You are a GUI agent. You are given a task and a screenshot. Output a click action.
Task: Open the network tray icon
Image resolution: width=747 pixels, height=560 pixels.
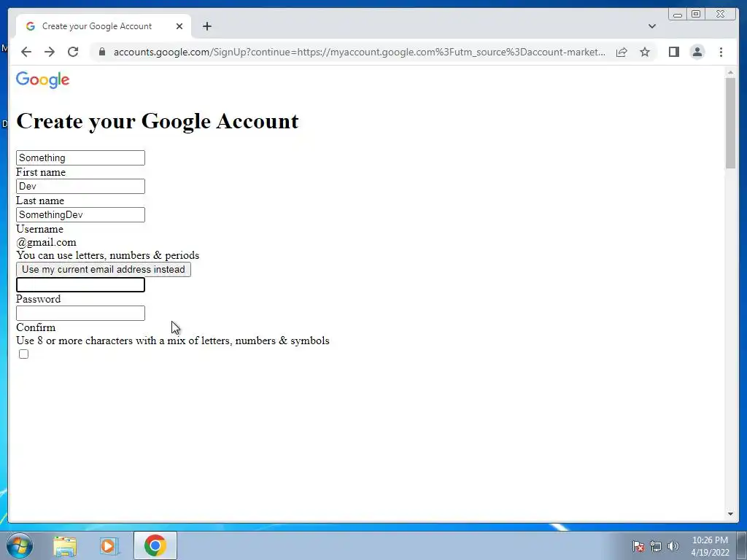[656, 546]
